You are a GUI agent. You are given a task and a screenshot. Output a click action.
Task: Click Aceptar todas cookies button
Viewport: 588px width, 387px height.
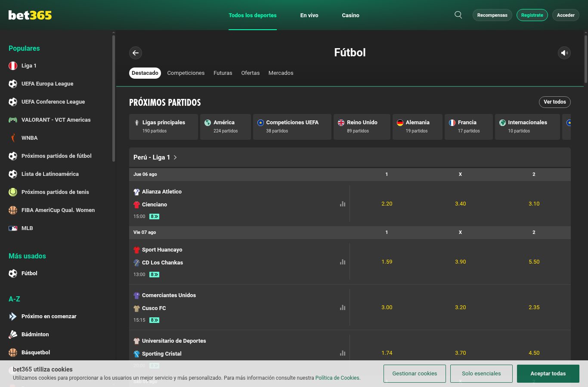(x=548, y=374)
